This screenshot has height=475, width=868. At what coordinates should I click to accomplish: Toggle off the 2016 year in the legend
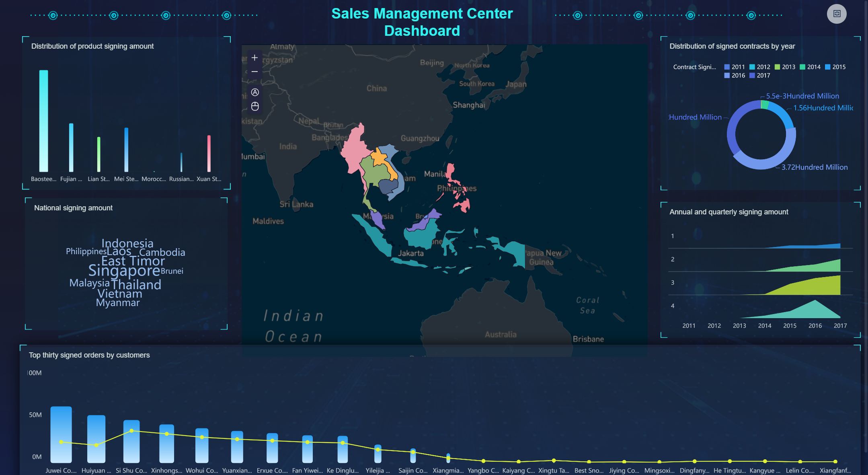(x=728, y=75)
